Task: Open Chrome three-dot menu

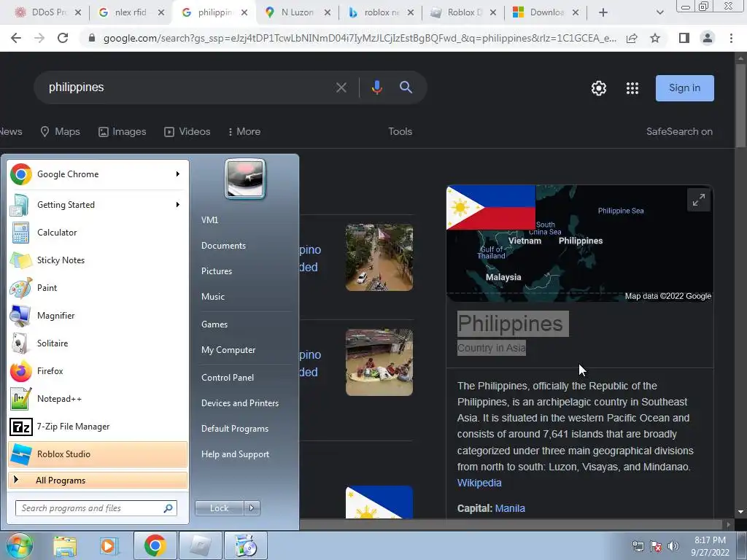Action: click(731, 38)
